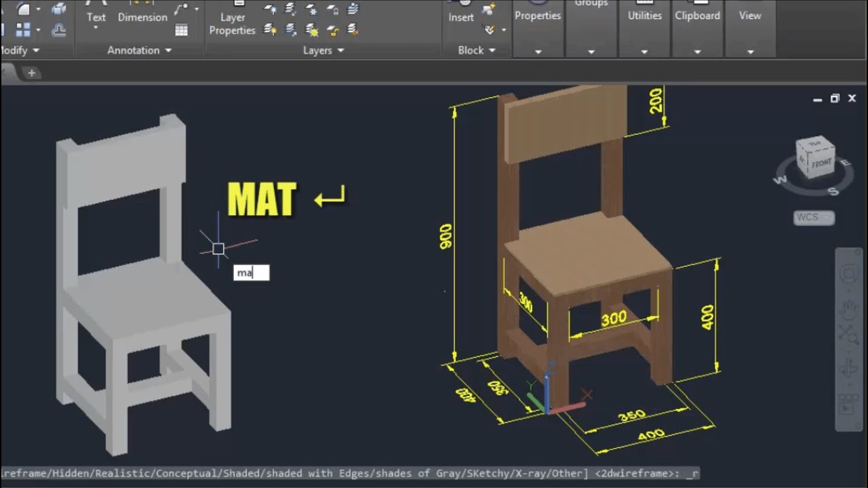Click the Clipboard ribbon panel button
868x488 pixels.
pyautogui.click(x=697, y=28)
